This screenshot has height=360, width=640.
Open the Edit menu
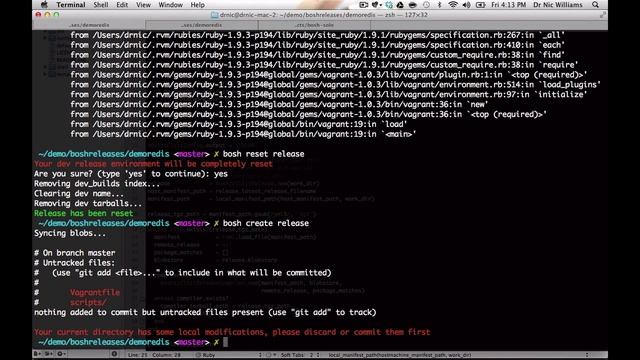[x=122, y=5]
